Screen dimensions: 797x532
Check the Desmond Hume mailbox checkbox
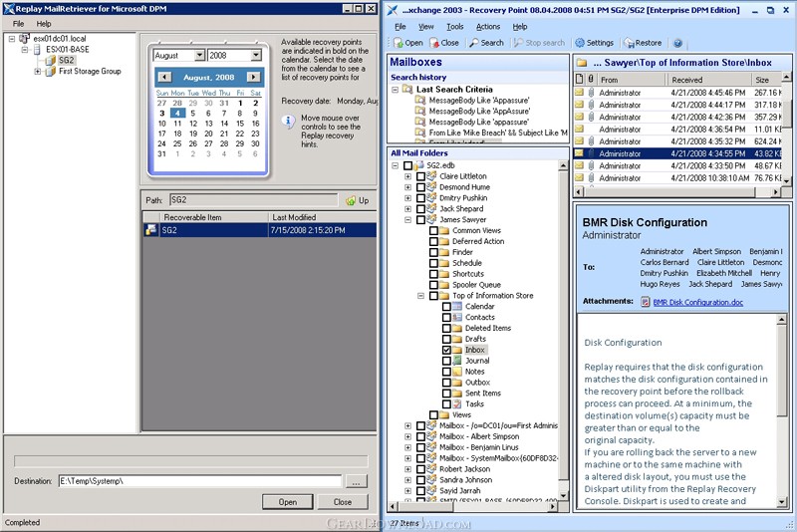pos(420,187)
